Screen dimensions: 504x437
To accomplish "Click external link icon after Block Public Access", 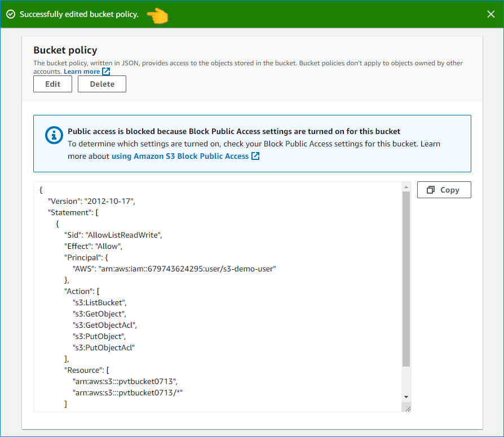I will tap(255, 156).
